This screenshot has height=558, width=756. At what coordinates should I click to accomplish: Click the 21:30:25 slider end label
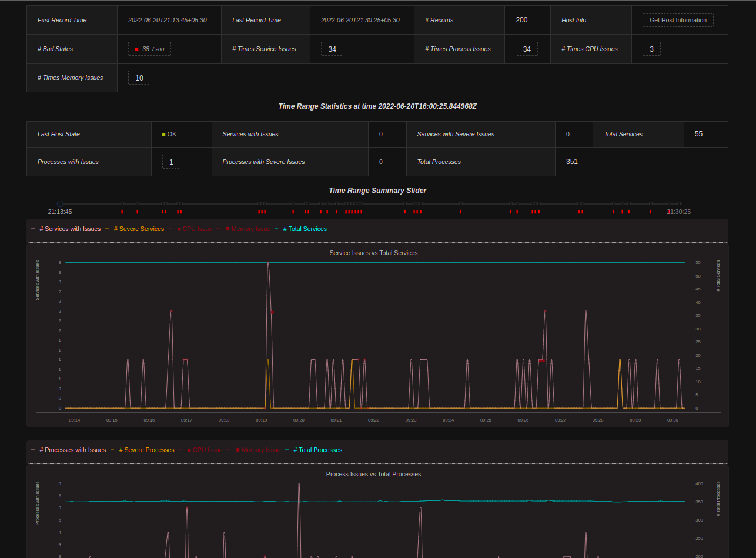679,212
